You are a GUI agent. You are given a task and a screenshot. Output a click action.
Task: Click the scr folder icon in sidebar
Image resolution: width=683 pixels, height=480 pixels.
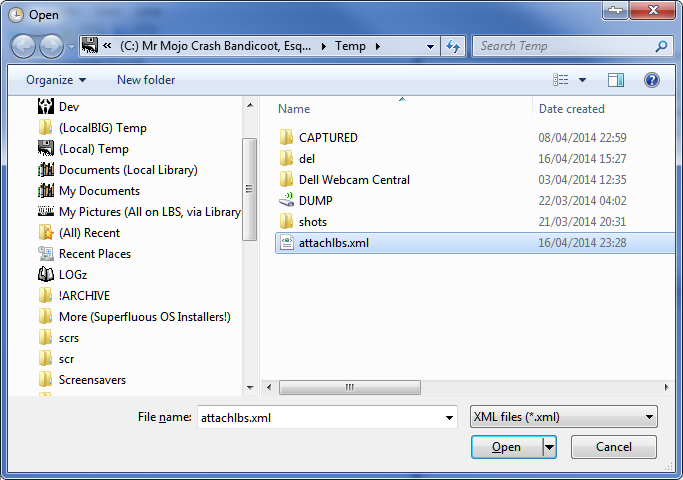(x=45, y=359)
